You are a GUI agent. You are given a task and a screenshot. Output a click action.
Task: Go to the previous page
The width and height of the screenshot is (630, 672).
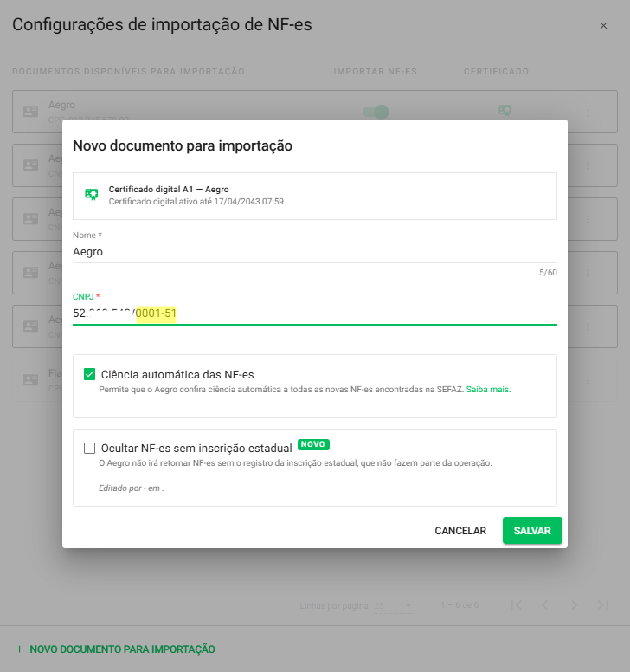click(544, 604)
